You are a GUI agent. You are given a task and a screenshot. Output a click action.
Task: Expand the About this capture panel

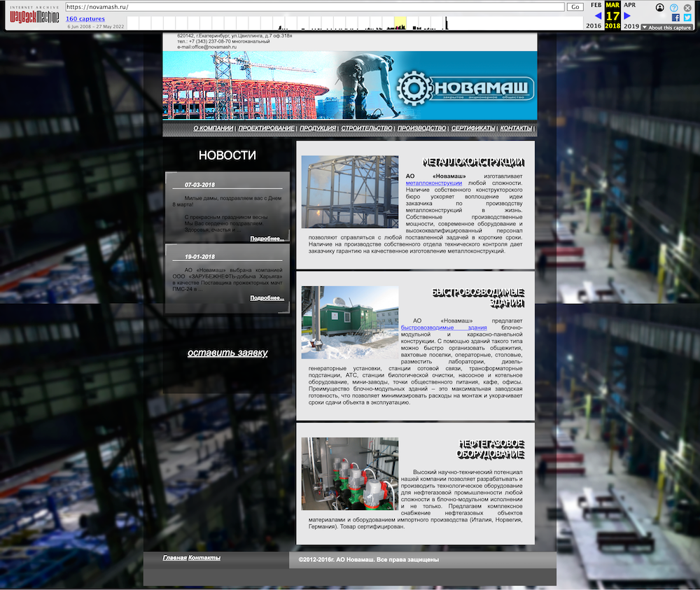pyautogui.click(x=666, y=27)
